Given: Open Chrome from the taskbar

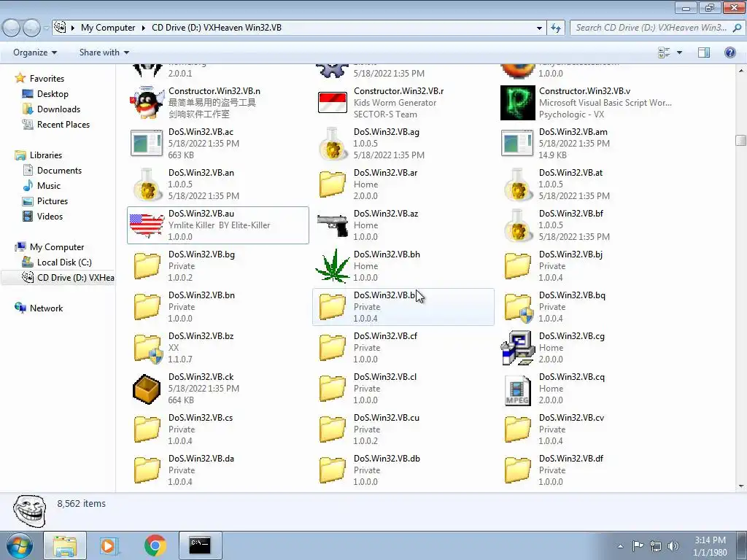Looking at the screenshot, I should click(x=155, y=545).
